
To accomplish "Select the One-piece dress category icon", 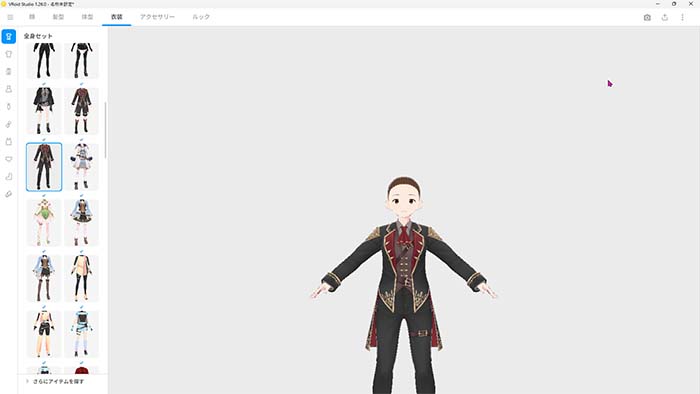I will [8, 89].
